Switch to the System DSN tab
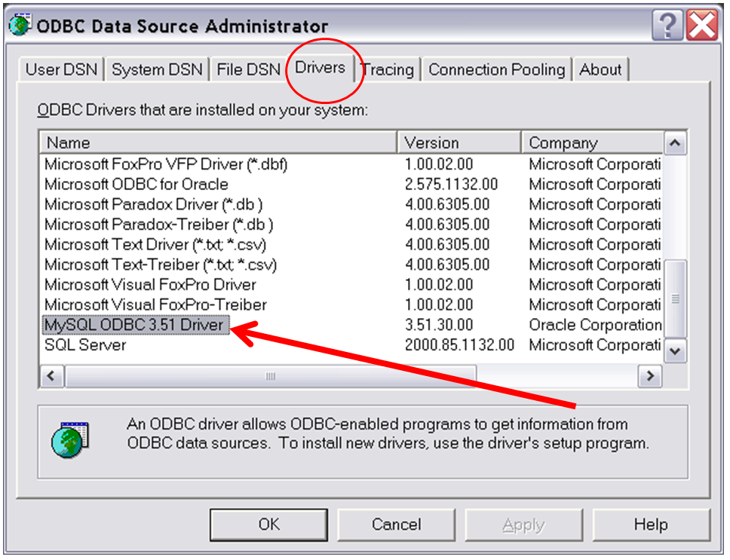The image size is (730, 560). point(157,69)
